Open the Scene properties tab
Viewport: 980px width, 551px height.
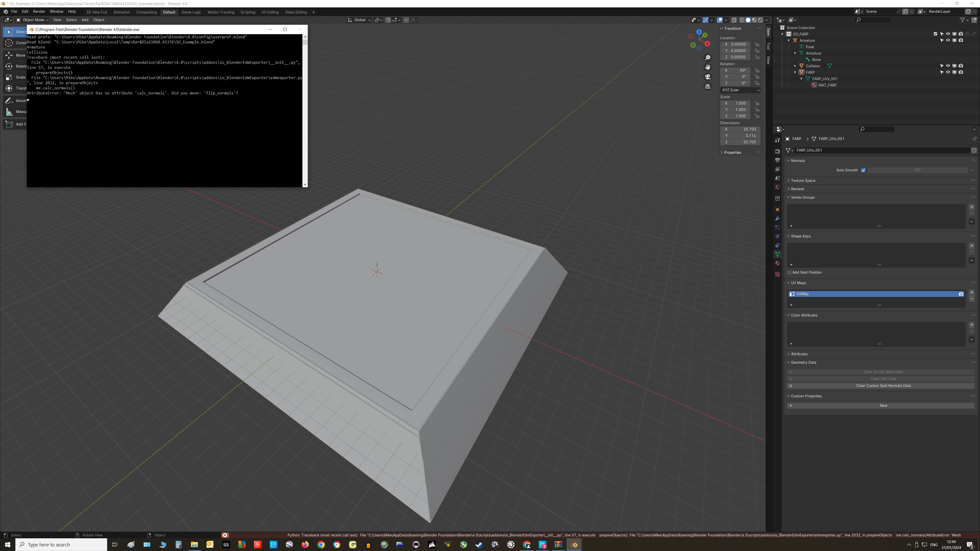click(x=777, y=178)
